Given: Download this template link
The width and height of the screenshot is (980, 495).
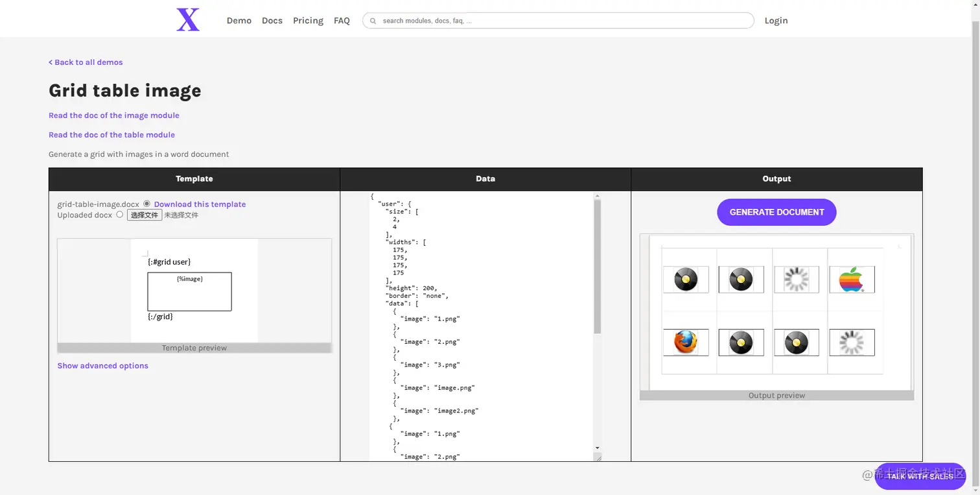Looking at the screenshot, I should [200, 204].
